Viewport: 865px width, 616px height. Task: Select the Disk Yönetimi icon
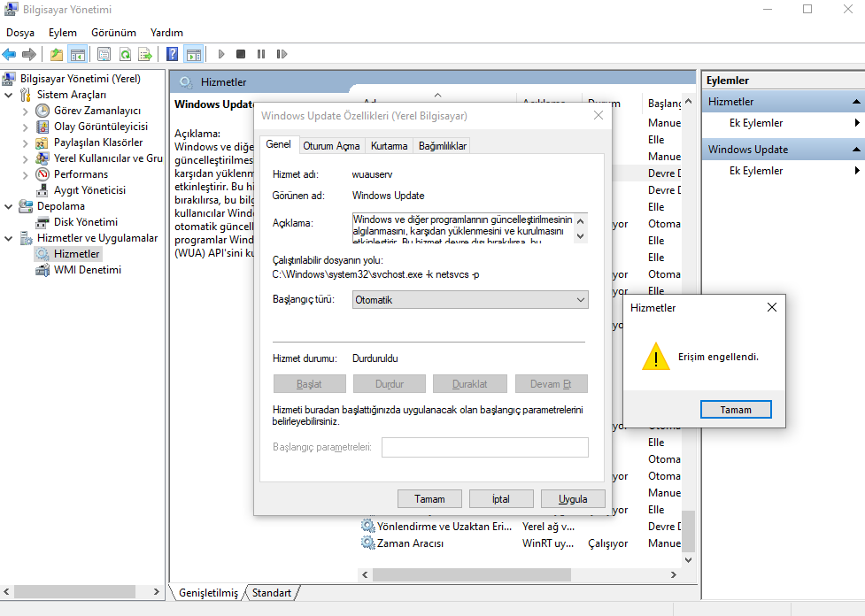(42, 222)
